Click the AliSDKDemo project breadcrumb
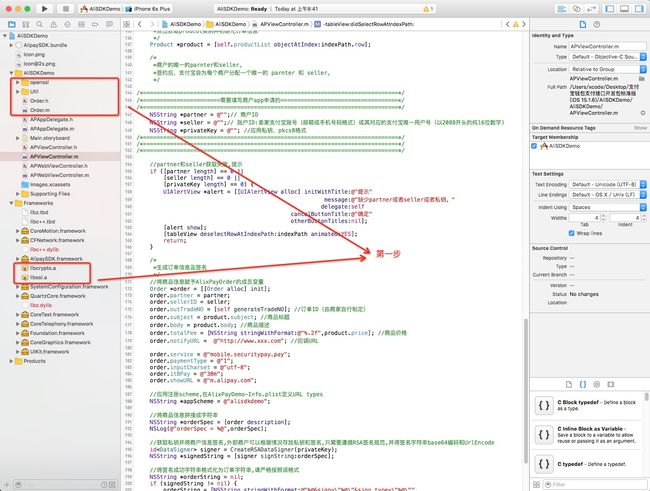 [x=182, y=24]
